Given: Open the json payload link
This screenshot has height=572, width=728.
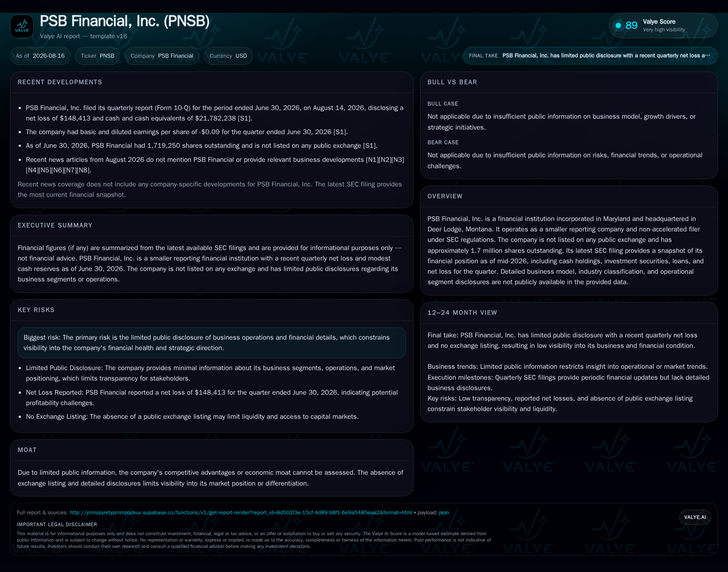Looking at the screenshot, I should coord(444,512).
